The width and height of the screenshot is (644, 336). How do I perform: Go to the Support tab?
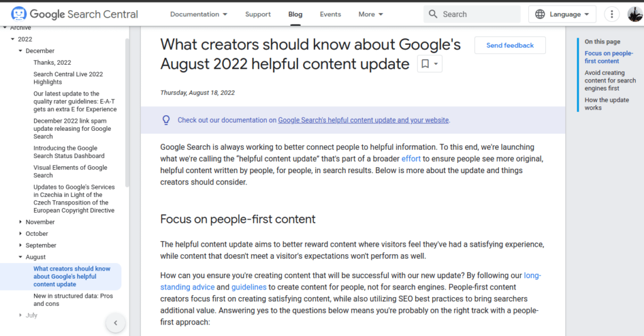click(258, 14)
